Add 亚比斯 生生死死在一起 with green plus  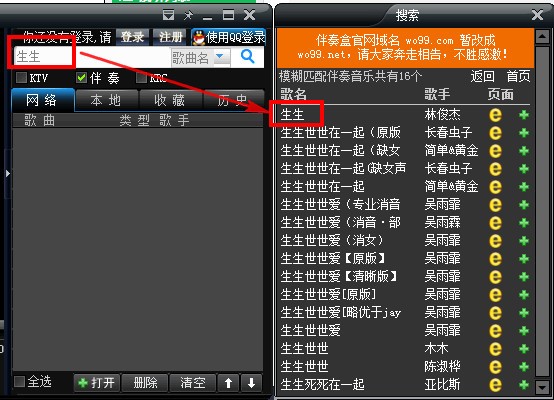tap(524, 384)
